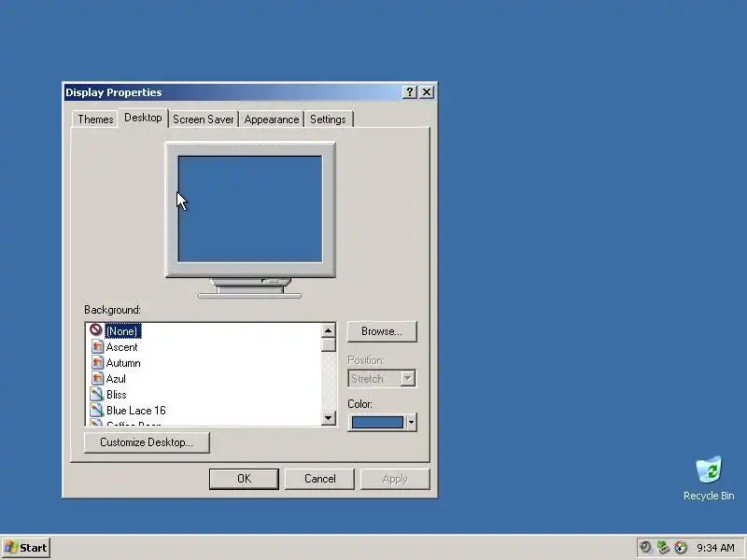The width and height of the screenshot is (747, 560).
Task: Open the Start menu
Action: click(x=26, y=548)
